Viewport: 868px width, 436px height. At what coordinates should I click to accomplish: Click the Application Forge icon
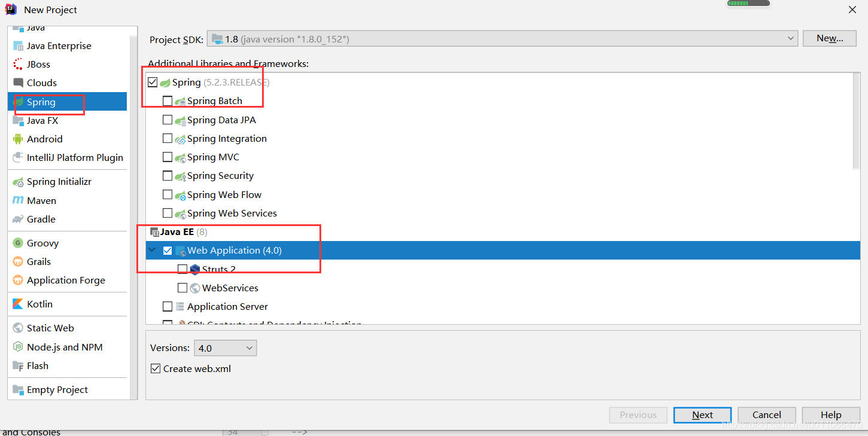click(x=18, y=280)
